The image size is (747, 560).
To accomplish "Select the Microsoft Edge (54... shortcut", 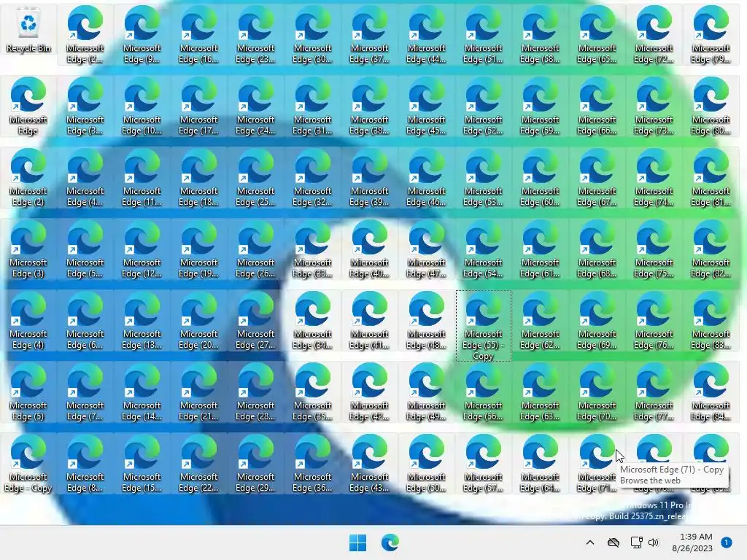I will coord(484,249).
